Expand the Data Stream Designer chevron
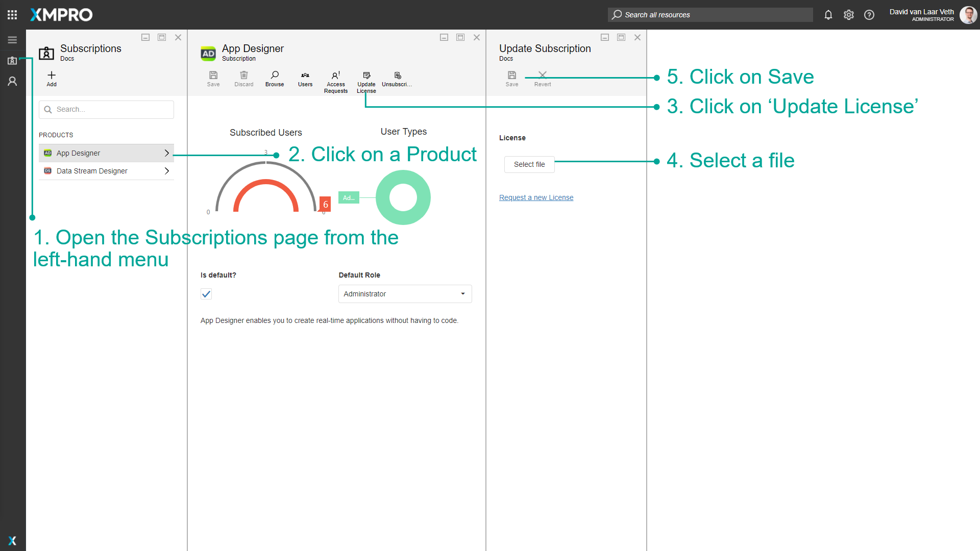The height and width of the screenshot is (551, 980). point(166,171)
